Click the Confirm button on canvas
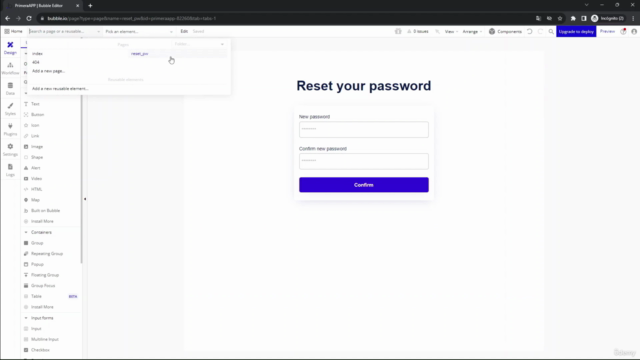The height and width of the screenshot is (360, 640). (364, 185)
